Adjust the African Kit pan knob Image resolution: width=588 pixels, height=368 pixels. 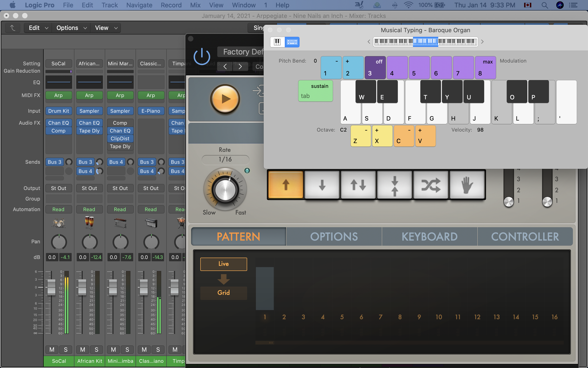click(89, 242)
